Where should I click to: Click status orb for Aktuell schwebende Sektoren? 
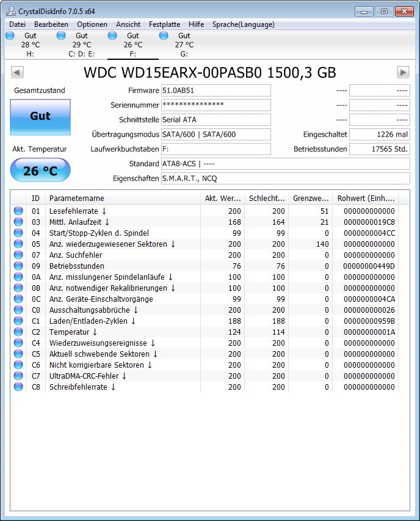coord(18,354)
